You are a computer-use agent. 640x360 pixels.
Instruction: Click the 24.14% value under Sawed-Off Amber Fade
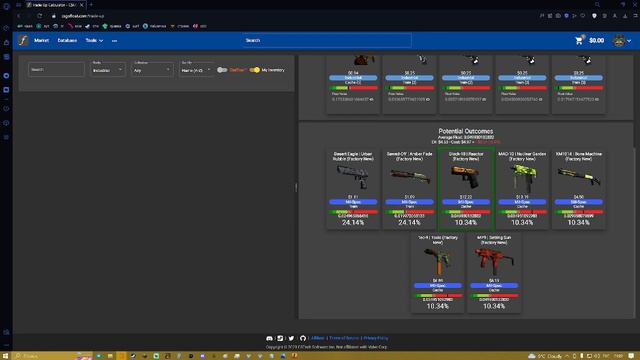coord(409,223)
